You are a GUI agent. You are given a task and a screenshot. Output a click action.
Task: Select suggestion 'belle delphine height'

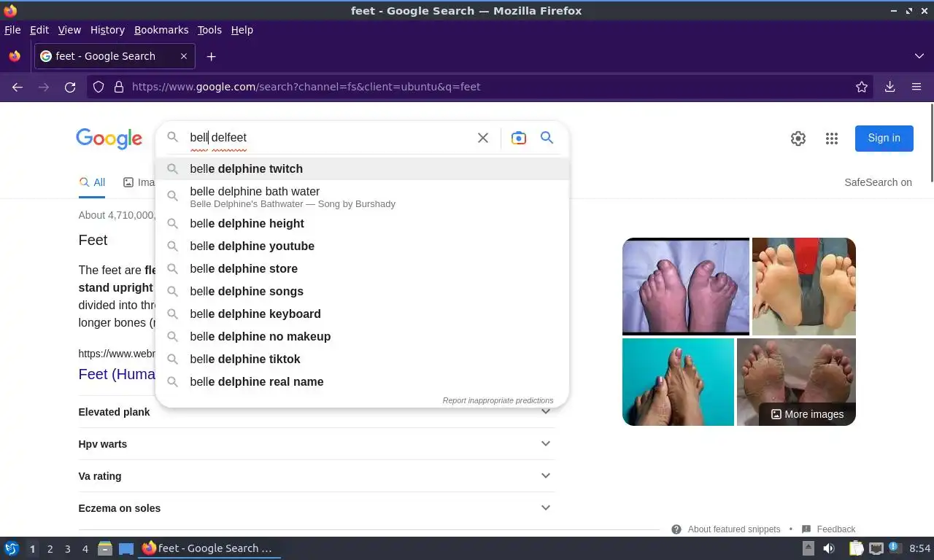[x=362, y=223]
